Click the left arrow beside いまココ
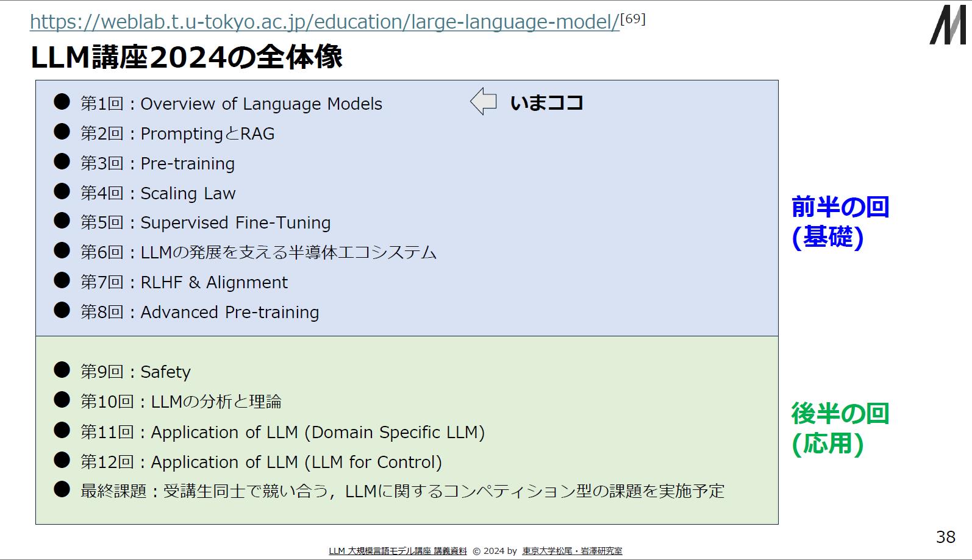Screen dimensions: 972x560 click(x=484, y=101)
